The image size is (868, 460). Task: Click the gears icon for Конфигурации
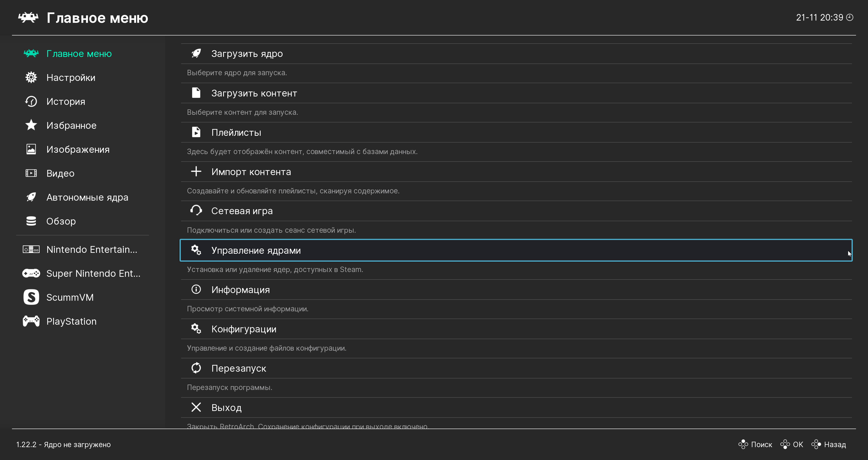tap(196, 329)
